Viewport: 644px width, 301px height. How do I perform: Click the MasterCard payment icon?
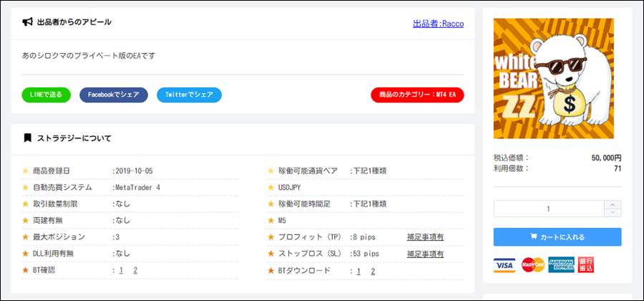pos(532,265)
